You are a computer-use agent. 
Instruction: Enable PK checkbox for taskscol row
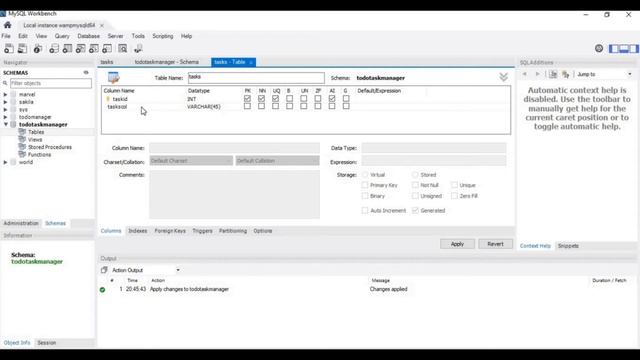247,106
